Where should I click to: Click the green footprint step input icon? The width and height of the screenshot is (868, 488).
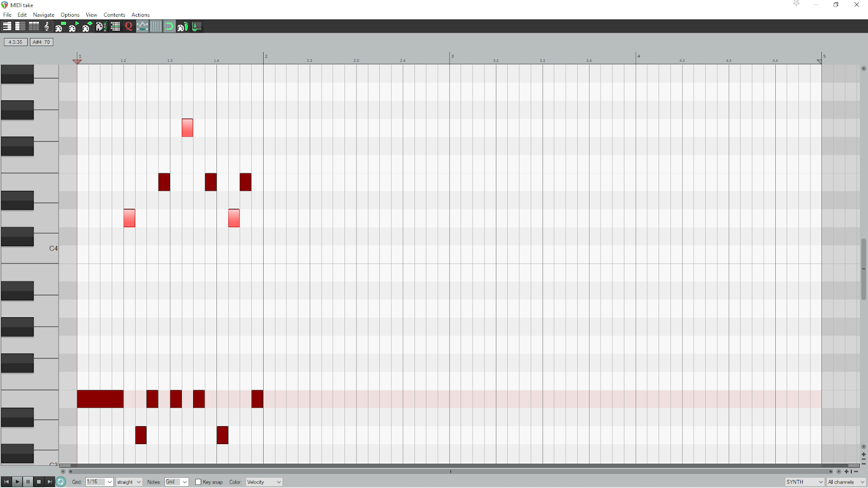tap(183, 26)
